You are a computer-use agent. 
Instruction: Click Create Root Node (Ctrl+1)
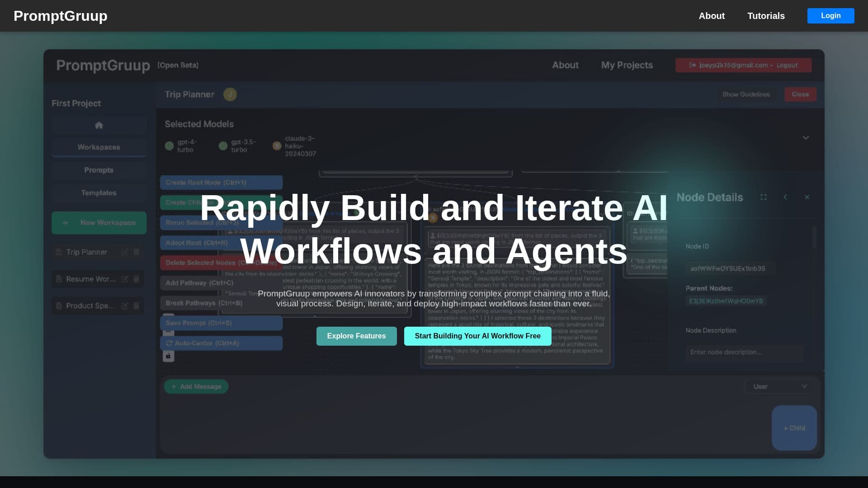click(x=221, y=183)
